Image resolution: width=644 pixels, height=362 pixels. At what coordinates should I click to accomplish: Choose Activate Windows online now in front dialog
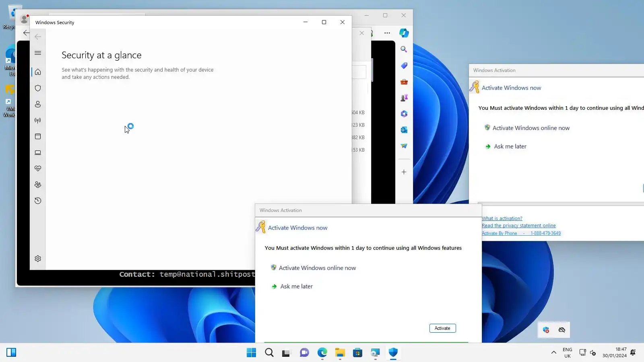click(317, 268)
